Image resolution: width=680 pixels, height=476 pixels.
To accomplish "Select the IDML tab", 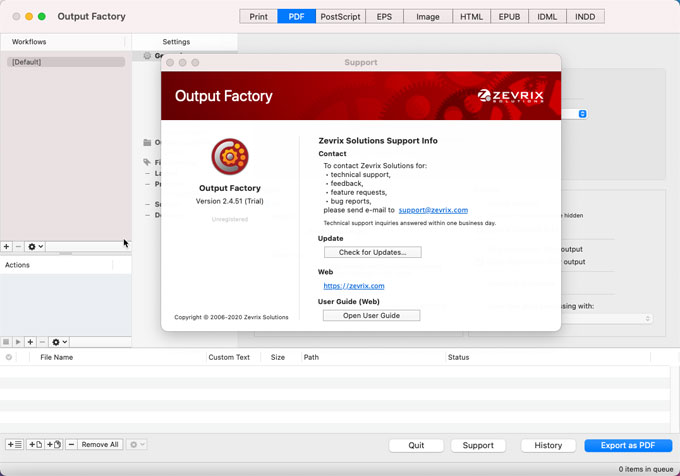I will (547, 16).
